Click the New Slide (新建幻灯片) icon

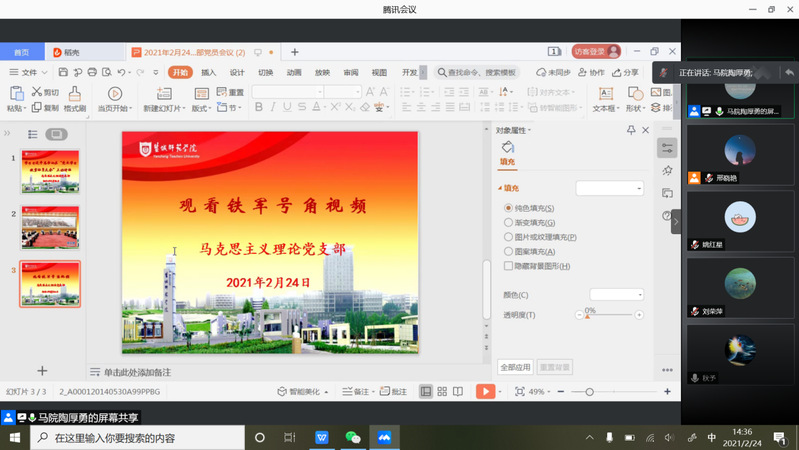click(x=162, y=95)
